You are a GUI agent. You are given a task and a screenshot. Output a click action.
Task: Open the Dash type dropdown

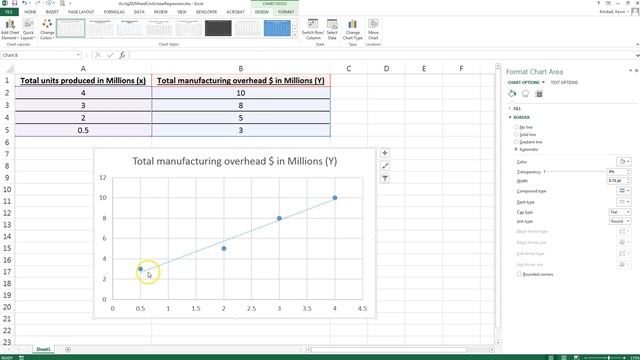pyautogui.click(x=623, y=202)
